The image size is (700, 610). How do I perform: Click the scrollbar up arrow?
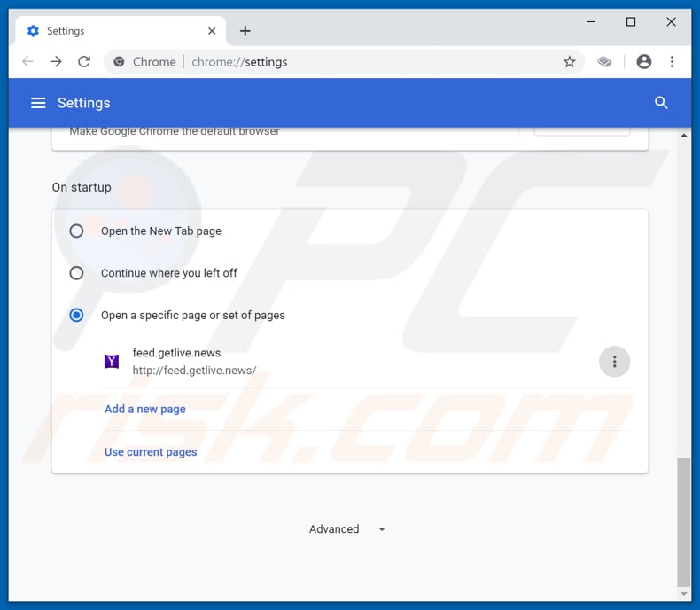coord(683,135)
